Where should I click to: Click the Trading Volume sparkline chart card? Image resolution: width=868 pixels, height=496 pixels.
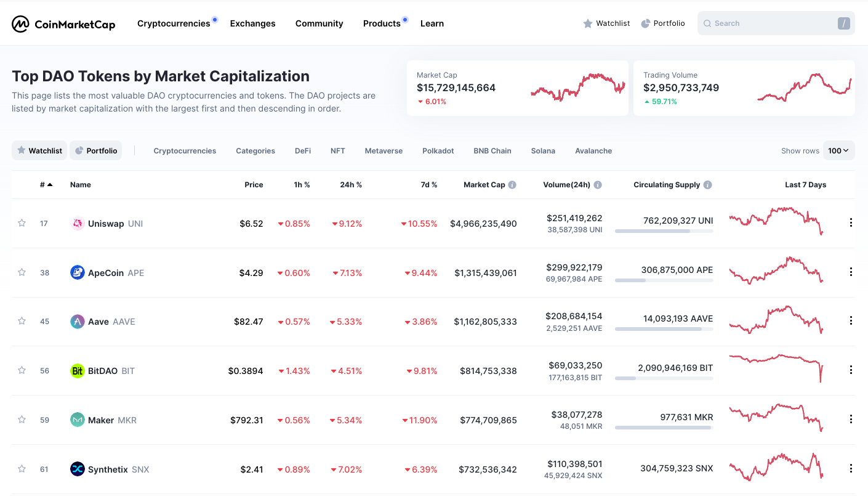coord(744,88)
